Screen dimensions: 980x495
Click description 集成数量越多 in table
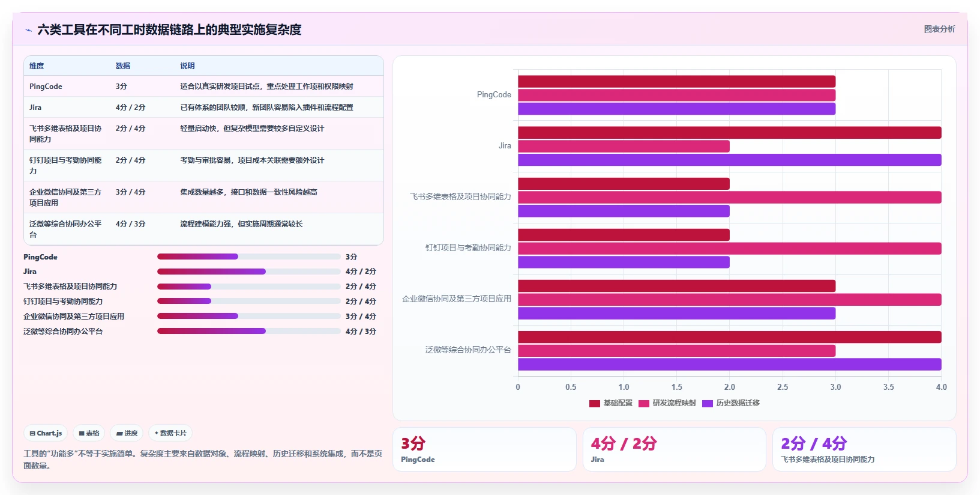coord(248,192)
